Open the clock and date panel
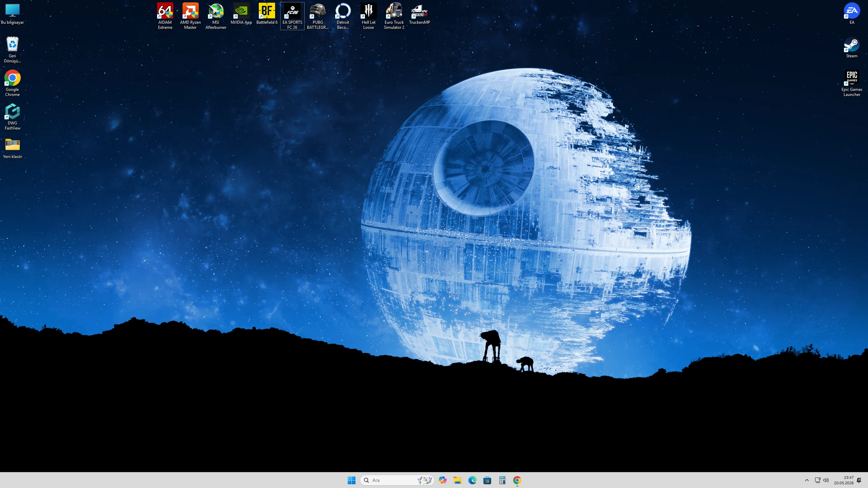This screenshot has height=488, width=868. (844, 480)
